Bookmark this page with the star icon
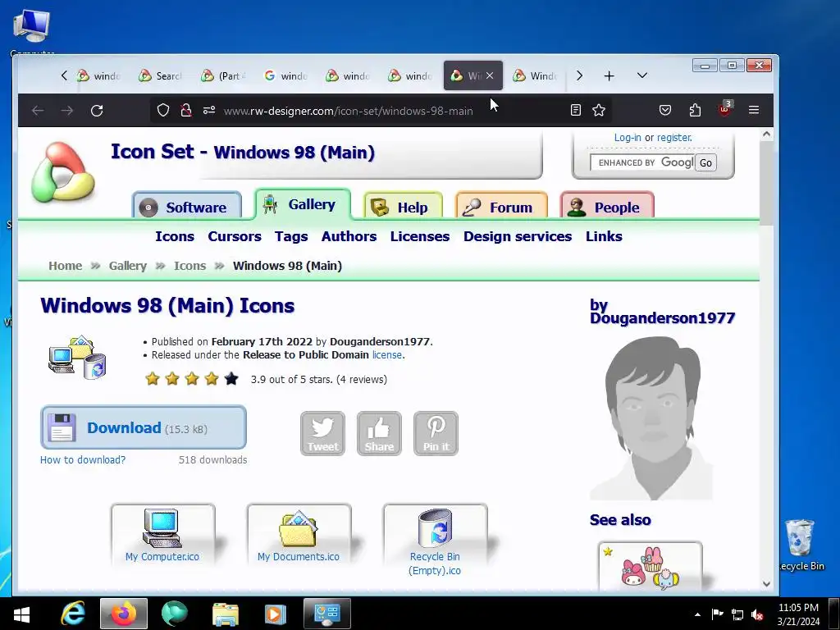Viewport: 840px width, 630px height. click(x=598, y=111)
